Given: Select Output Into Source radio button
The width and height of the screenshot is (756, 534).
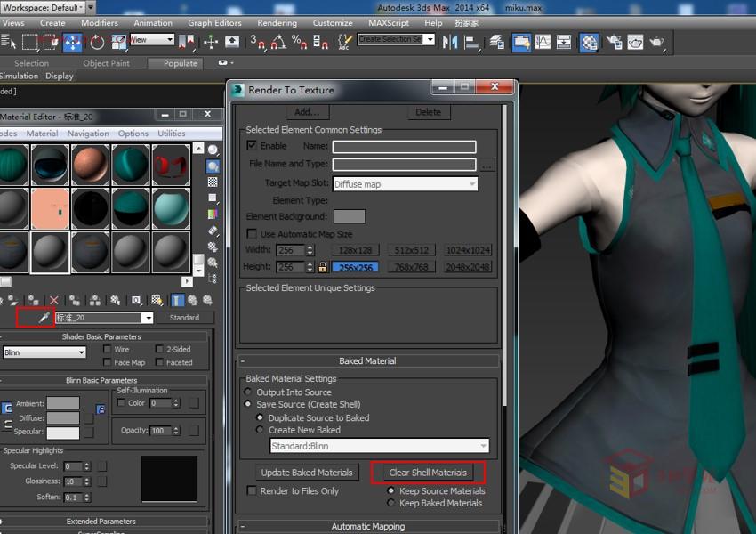Looking at the screenshot, I should point(248,392).
